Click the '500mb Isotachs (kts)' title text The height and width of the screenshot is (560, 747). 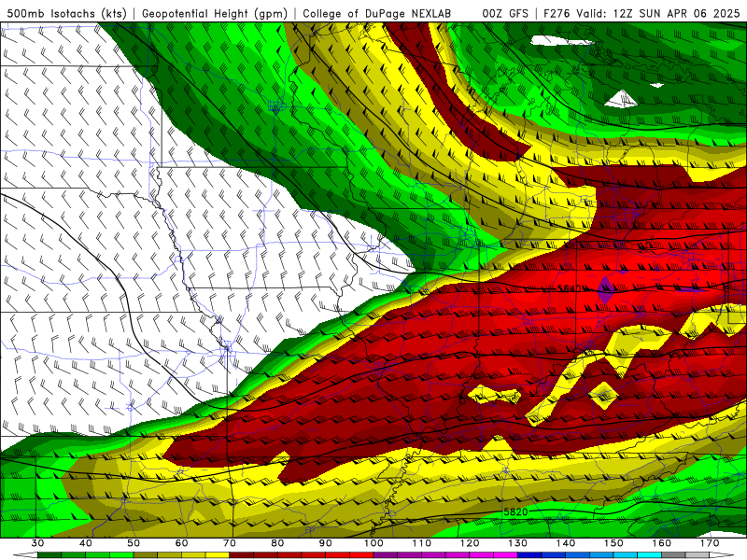point(67,13)
